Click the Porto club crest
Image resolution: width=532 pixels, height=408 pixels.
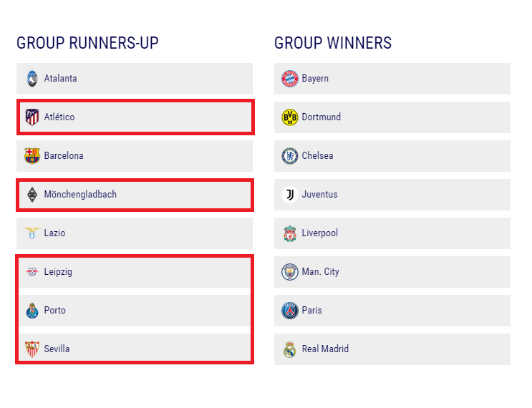click(x=32, y=311)
